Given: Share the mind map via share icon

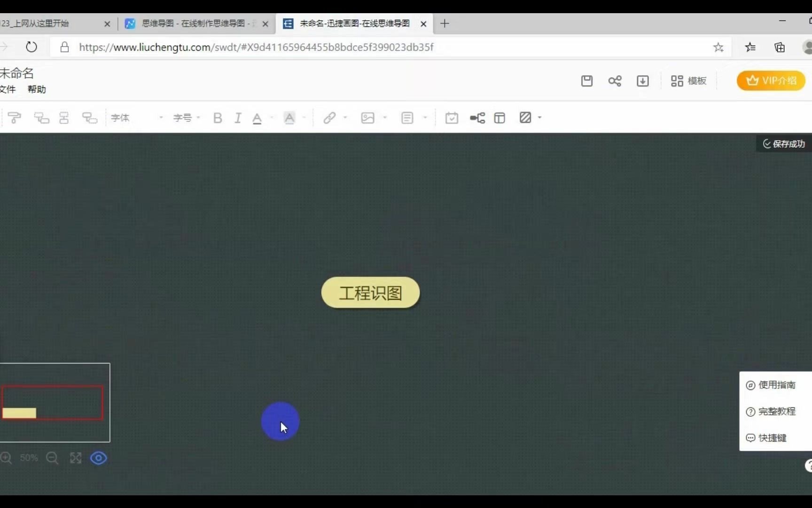Looking at the screenshot, I should point(615,81).
